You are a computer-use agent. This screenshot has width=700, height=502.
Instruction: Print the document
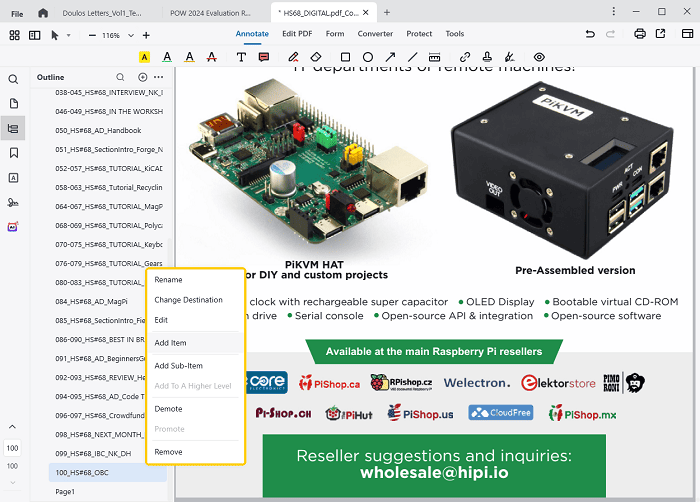[640, 34]
